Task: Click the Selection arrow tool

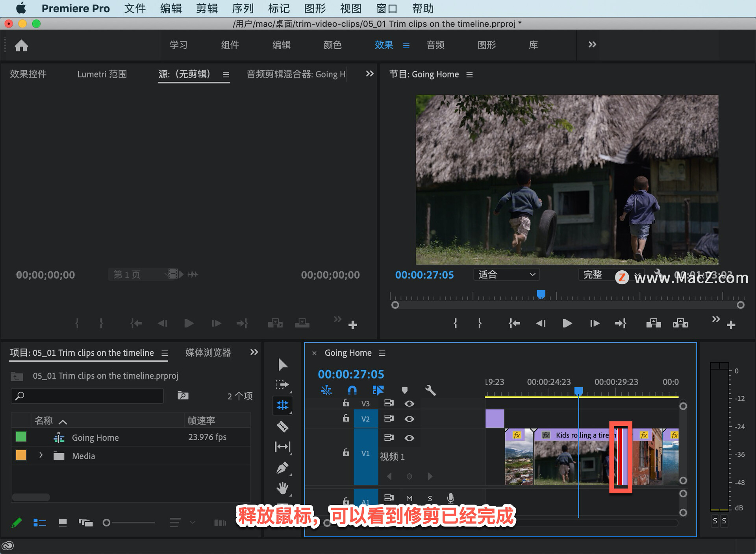Action: tap(282, 364)
